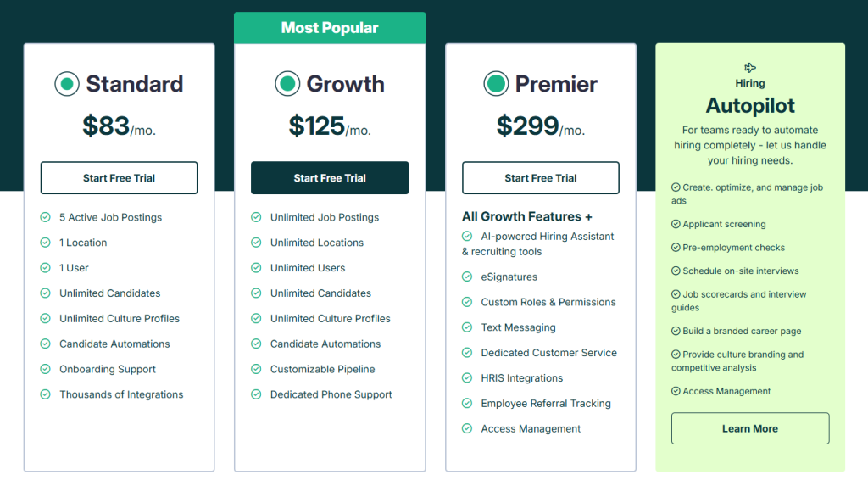Click the checkmark next to Unlimited Job Postings

pyautogui.click(x=256, y=217)
